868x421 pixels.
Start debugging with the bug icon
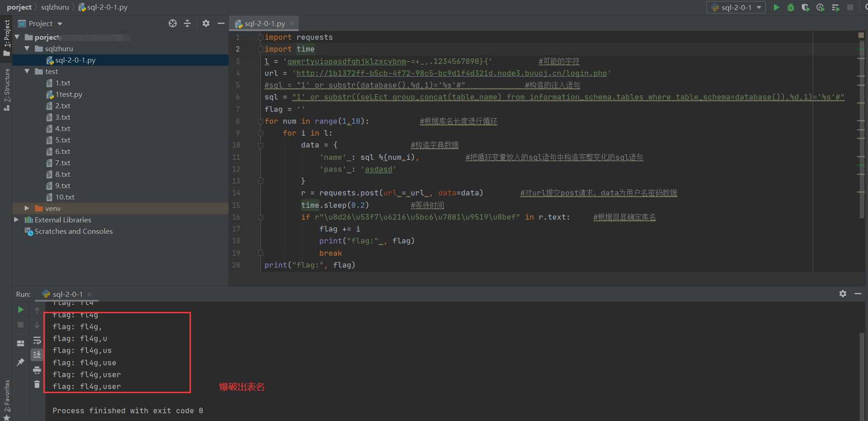tap(791, 7)
